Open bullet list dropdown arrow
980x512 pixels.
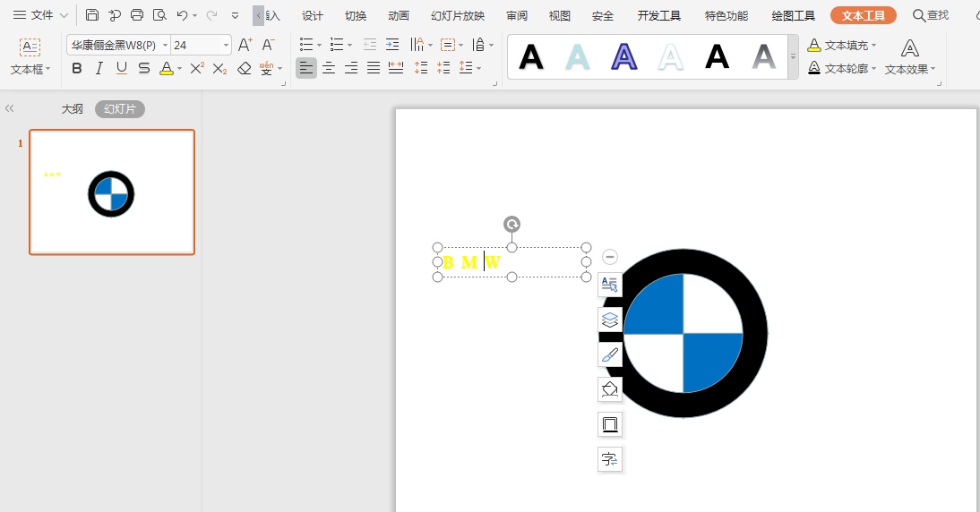(x=320, y=45)
